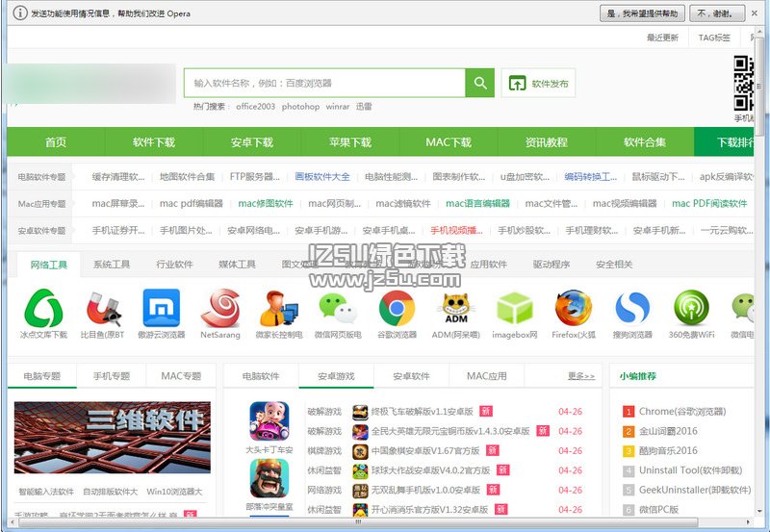Click the 开心消消乐 small icon
Viewport: 770px width, 532px height.
click(x=360, y=510)
